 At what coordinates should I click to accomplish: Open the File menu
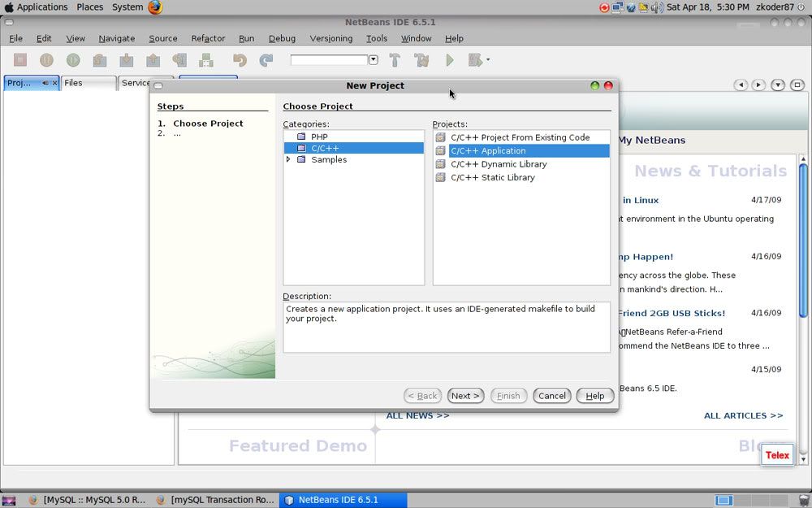pyautogui.click(x=15, y=38)
